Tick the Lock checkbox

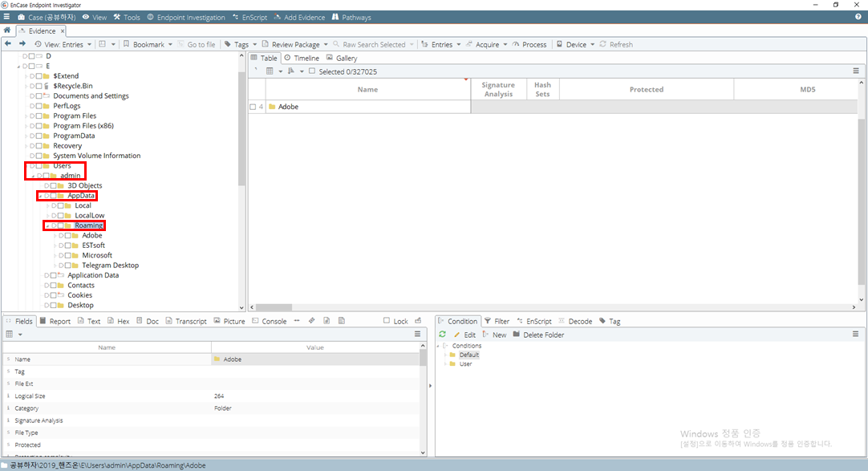[x=387, y=320]
